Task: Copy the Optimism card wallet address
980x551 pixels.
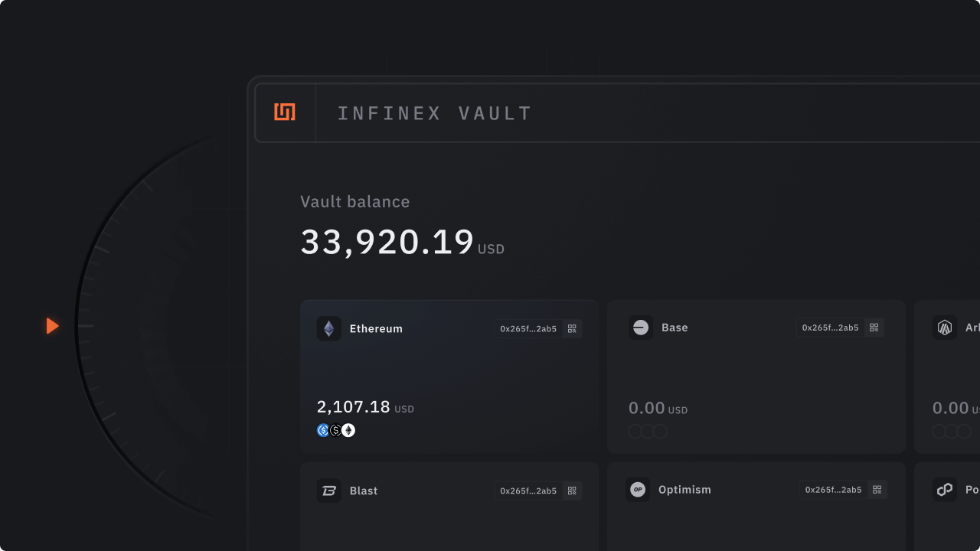Action: 833,490
